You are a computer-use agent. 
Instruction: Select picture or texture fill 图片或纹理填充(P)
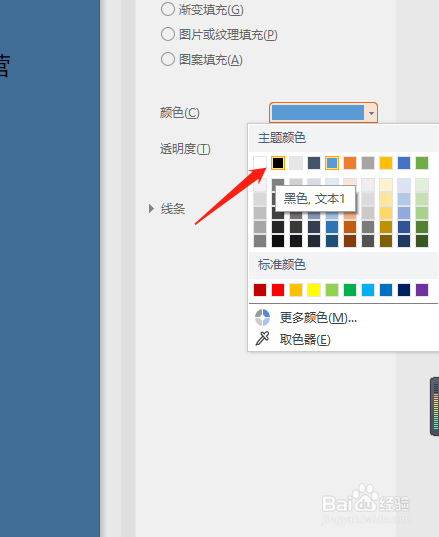click(x=168, y=34)
